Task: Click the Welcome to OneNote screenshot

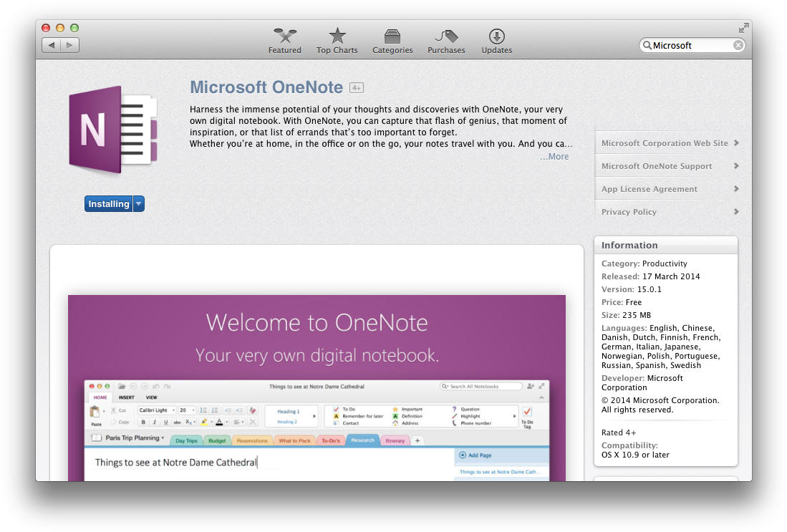Action: coord(317,387)
